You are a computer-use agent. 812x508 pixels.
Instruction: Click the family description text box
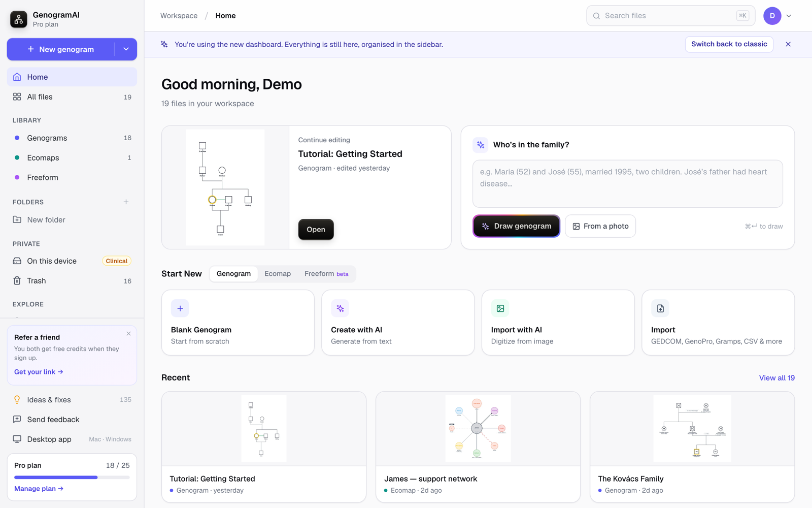pyautogui.click(x=628, y=184)
